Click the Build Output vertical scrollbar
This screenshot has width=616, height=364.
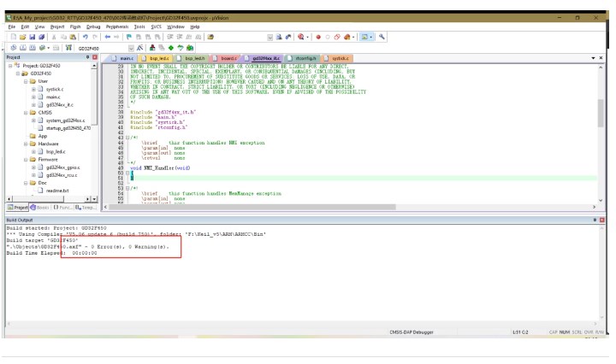point(601,273)
